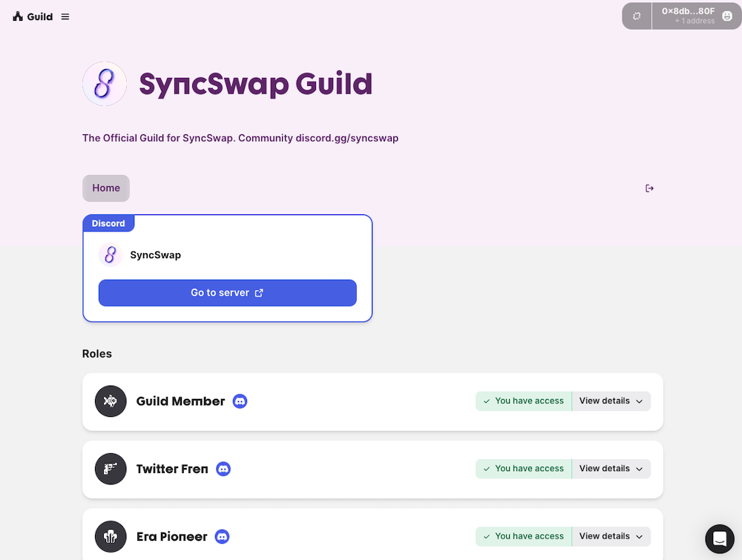The image size is (742, 560).
Task: Open the Intercom chat bubble
Action: click(x=719, y=539)
